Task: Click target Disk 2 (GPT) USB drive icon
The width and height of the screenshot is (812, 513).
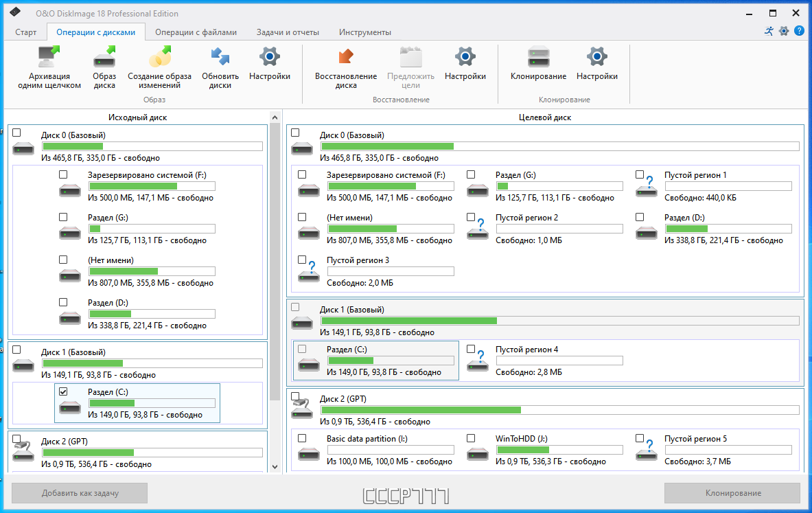Action: coord(302,409)
